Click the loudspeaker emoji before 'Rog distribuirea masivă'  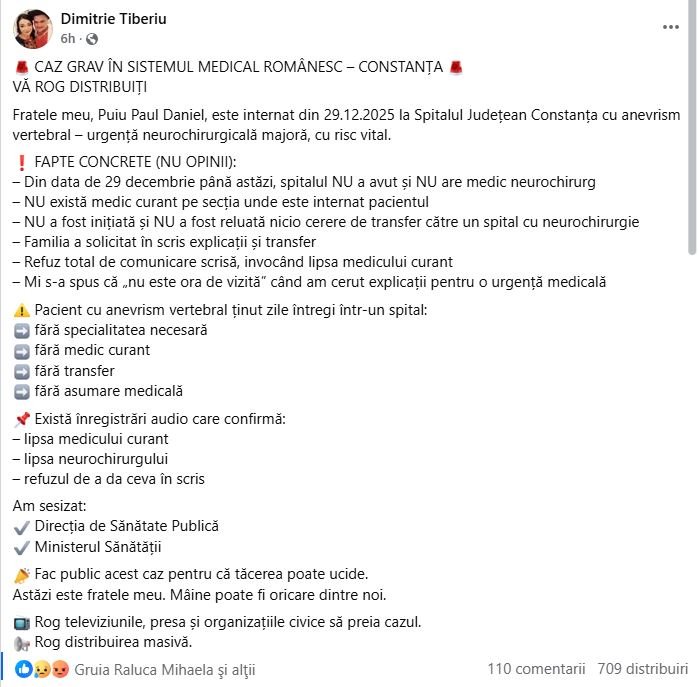(22, 642)
